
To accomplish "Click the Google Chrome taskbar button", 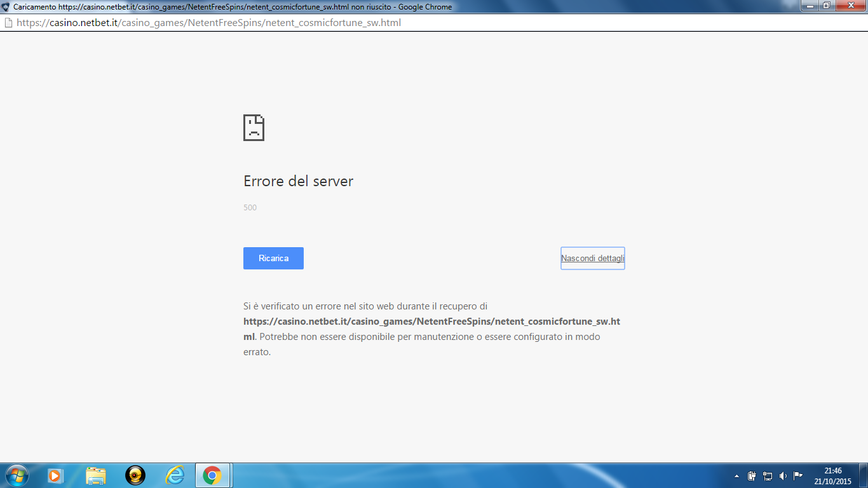I will click(x=212, y=475).
